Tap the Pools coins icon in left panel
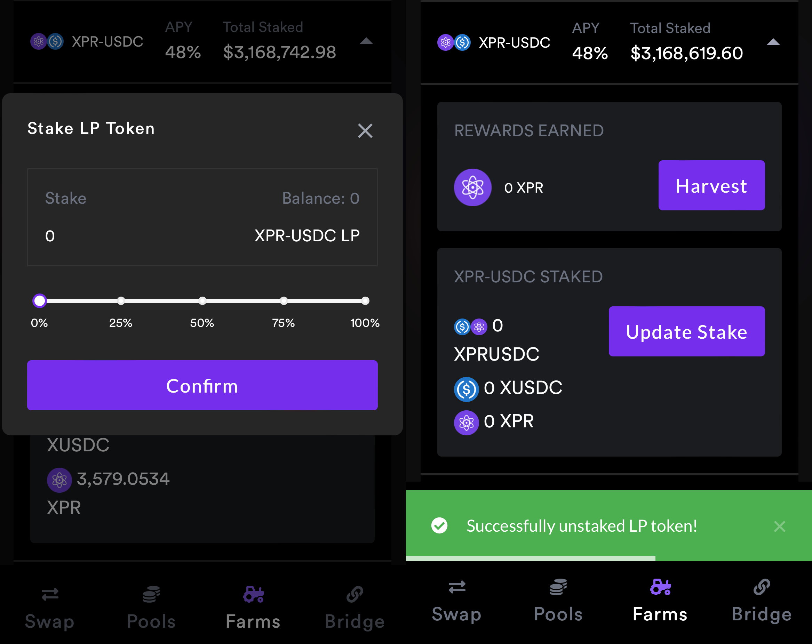812x644 pixels. click(151, 594)
